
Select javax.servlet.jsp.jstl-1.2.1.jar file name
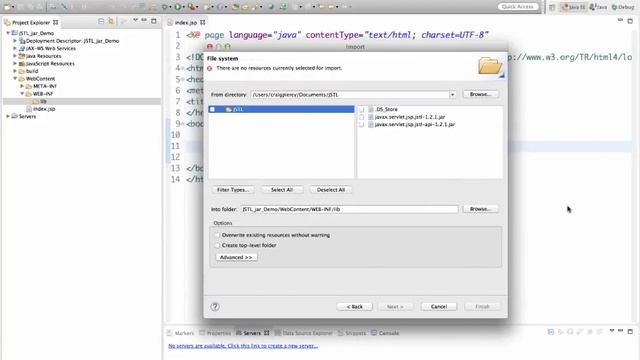pyautogui.click(x=410, y=117)
